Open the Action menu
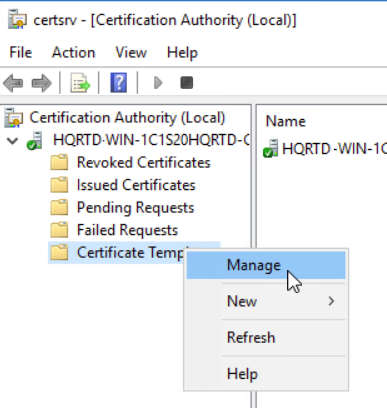The image size is (387, 408). pyautogui.click(x=74, y=53)
